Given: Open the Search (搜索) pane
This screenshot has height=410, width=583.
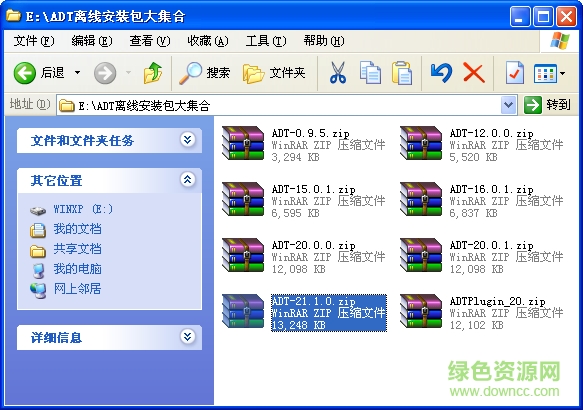Looking at the screenshot, I should 204,73.
